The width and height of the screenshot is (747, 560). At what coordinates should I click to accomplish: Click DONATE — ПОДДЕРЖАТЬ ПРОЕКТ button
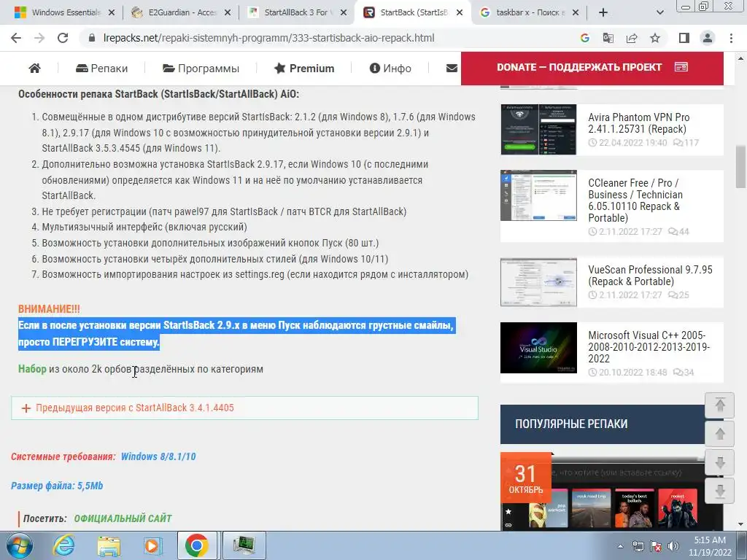[x=592, y=68]
